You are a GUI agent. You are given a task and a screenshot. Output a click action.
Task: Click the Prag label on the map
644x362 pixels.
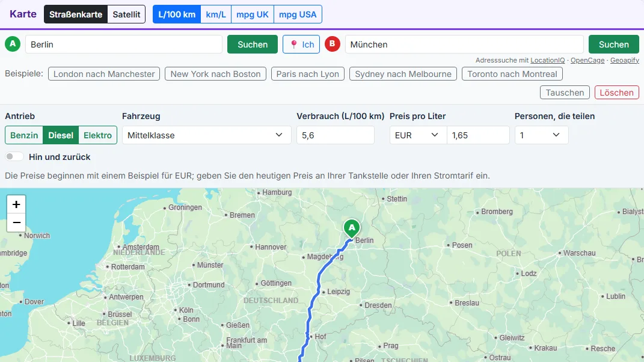pos(391,346)
